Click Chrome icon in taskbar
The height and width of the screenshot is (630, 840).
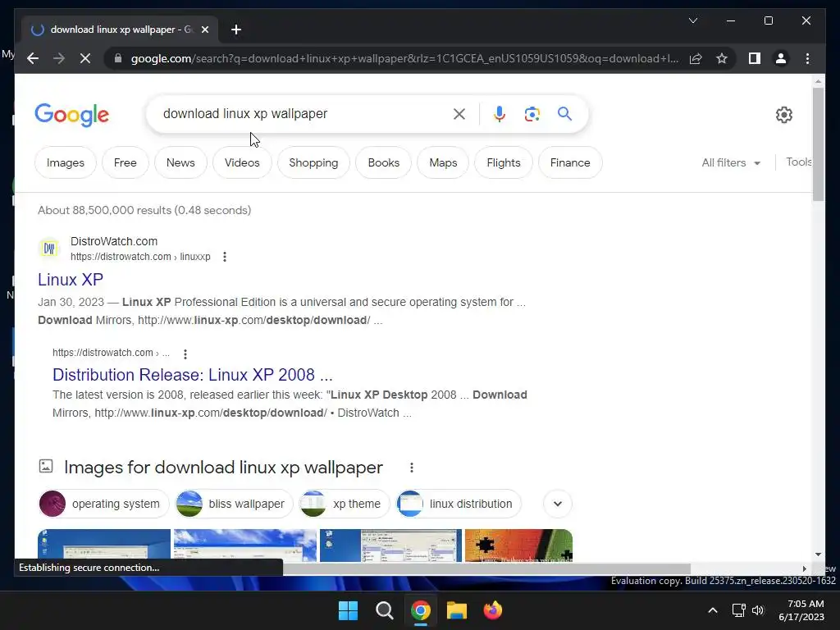click(421, 610)
